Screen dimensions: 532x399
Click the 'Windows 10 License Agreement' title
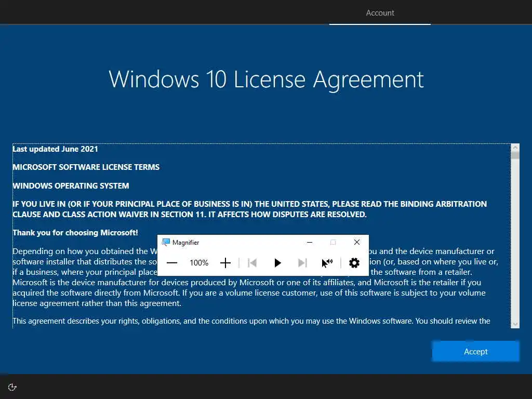pos(266,79)
